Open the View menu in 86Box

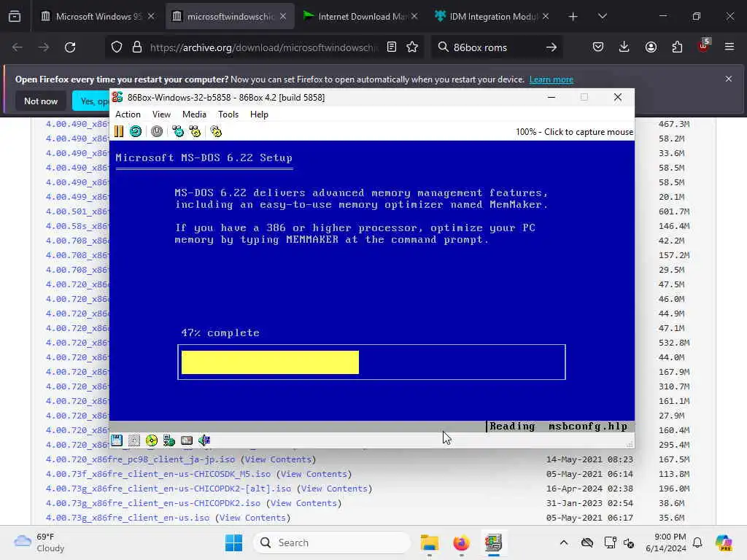tap(161, 114)
